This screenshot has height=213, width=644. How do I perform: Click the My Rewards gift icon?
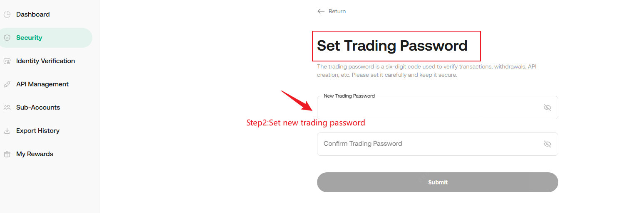click(7, 154)
